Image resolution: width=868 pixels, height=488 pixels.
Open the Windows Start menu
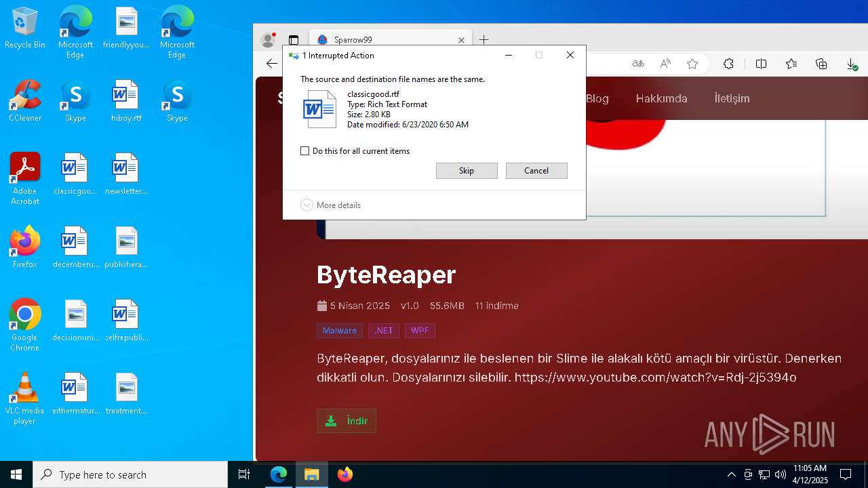(x=16, y=474)
